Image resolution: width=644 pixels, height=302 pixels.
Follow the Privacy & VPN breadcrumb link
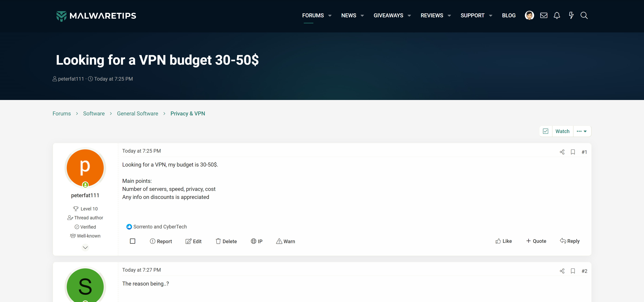188,113
